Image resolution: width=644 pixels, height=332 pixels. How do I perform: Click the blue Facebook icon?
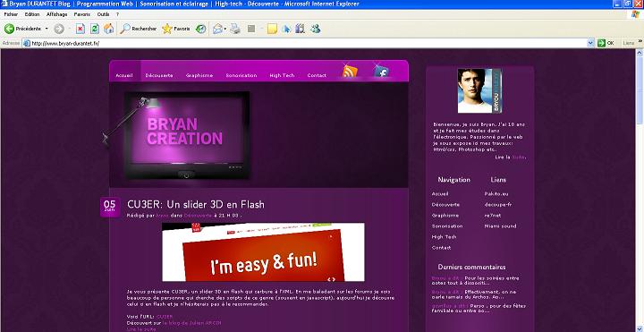[382, 71]
